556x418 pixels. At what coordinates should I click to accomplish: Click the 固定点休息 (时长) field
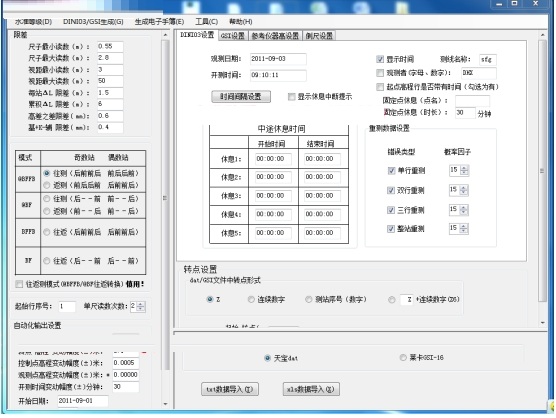(x=465, y=113)
